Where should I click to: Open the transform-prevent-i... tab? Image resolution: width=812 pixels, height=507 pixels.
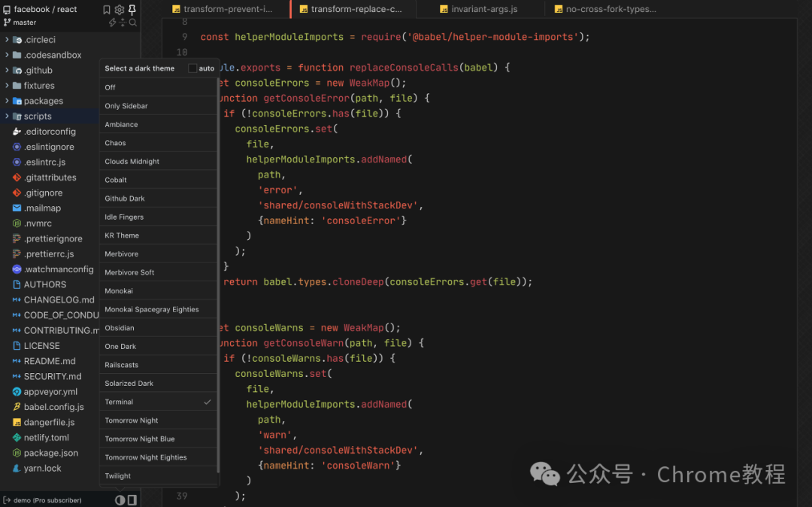click(223, 9)
